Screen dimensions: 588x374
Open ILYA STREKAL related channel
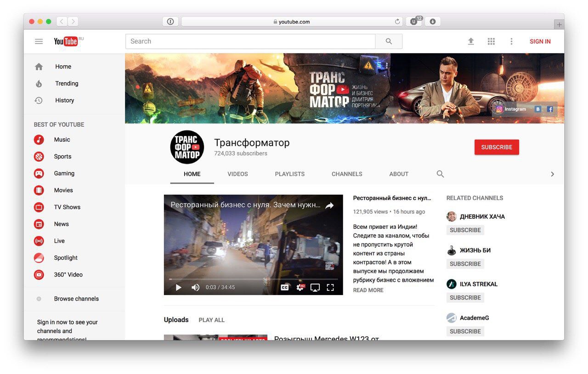[x=478, y=284]
